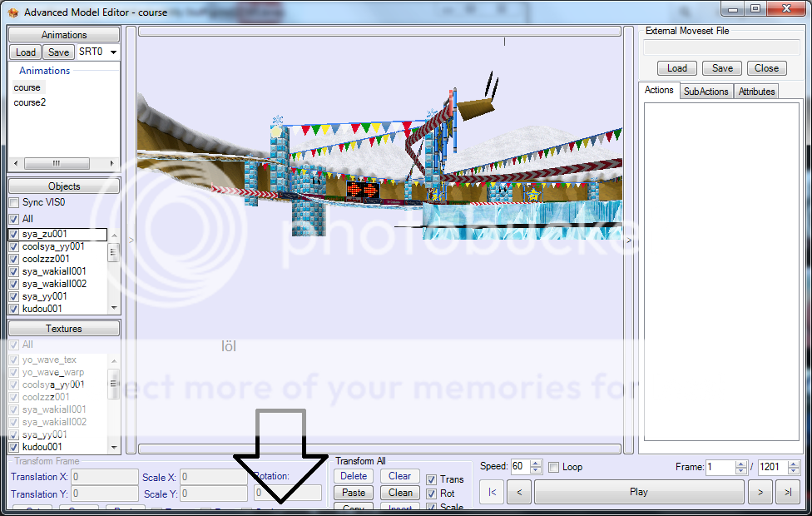
Task: Increase Speed with the up arrow
Action: pyautogui.click(x=537, y=464)
